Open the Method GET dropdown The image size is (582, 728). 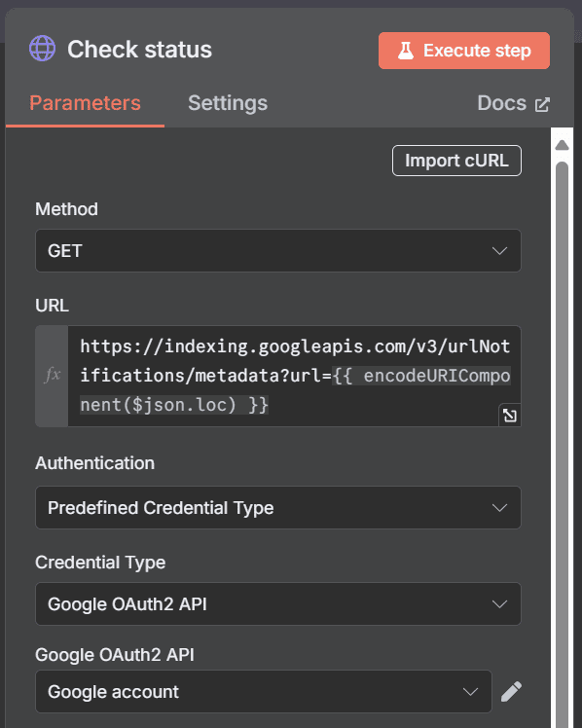[278, 251]
